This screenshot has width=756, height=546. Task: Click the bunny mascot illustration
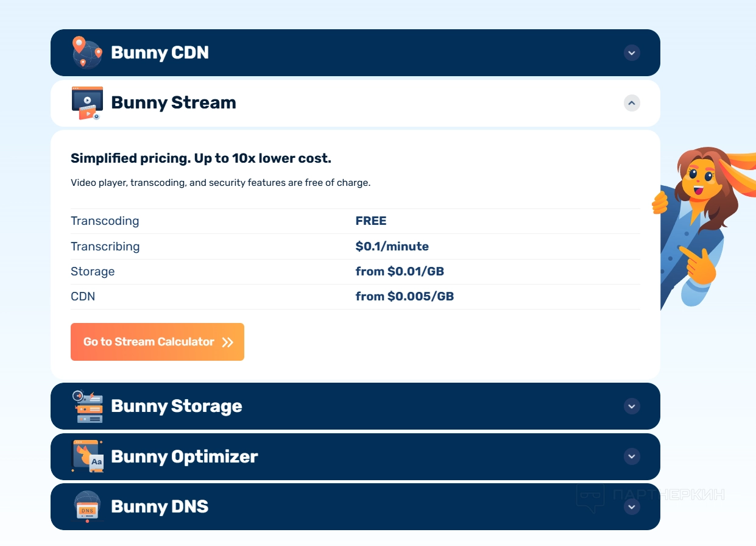[701, 225]
